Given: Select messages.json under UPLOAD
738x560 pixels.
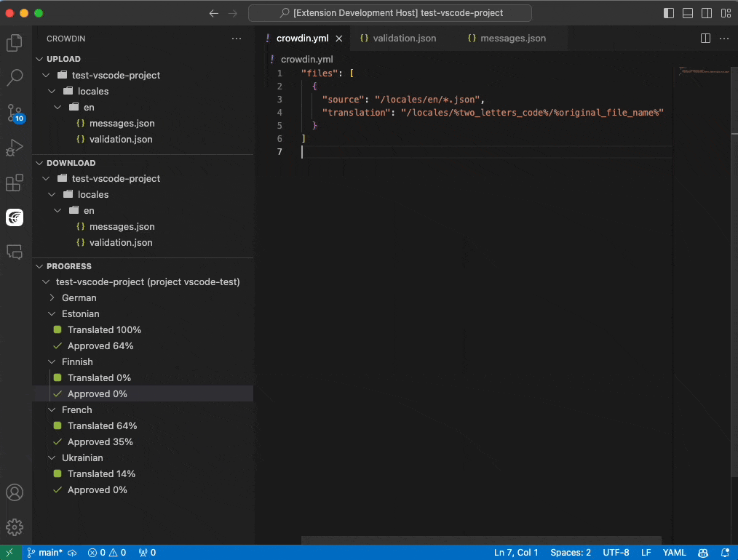Looking at the screenshot, I should pos(143,123).
